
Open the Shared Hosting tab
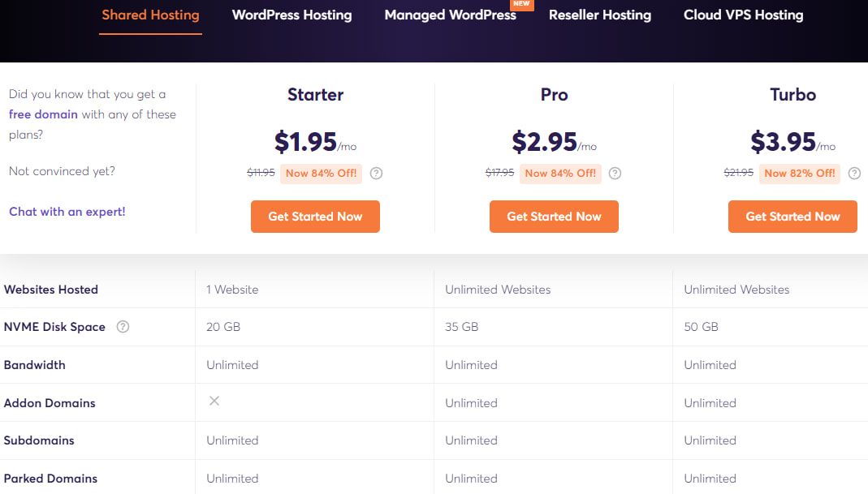point(150,15)
